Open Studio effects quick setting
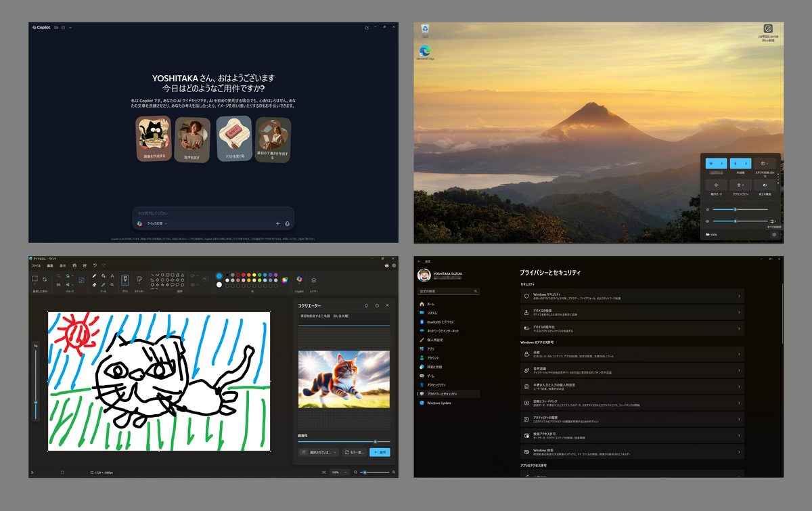Screen dimensions: 812x511 click(x=765, y=164)
